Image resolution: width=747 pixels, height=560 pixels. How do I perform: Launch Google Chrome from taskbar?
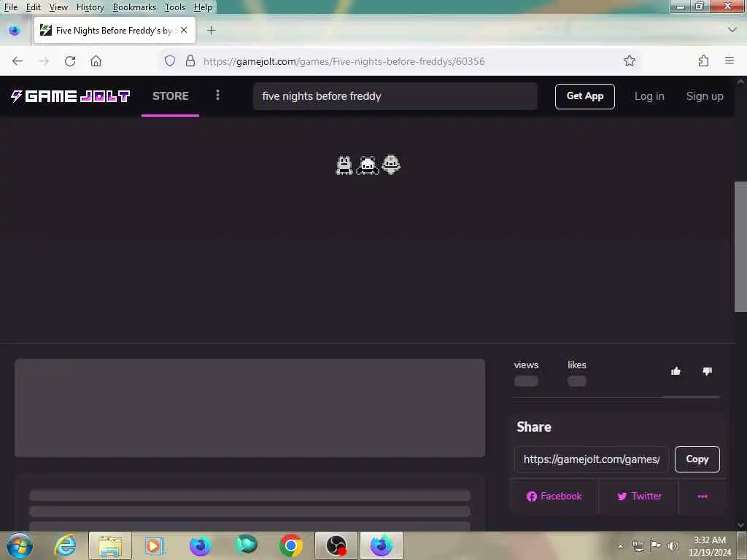point(290,545)
